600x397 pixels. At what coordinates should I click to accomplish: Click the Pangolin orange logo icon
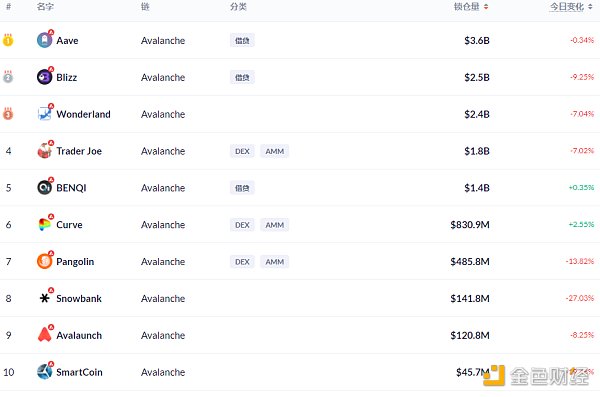[44, 261]
